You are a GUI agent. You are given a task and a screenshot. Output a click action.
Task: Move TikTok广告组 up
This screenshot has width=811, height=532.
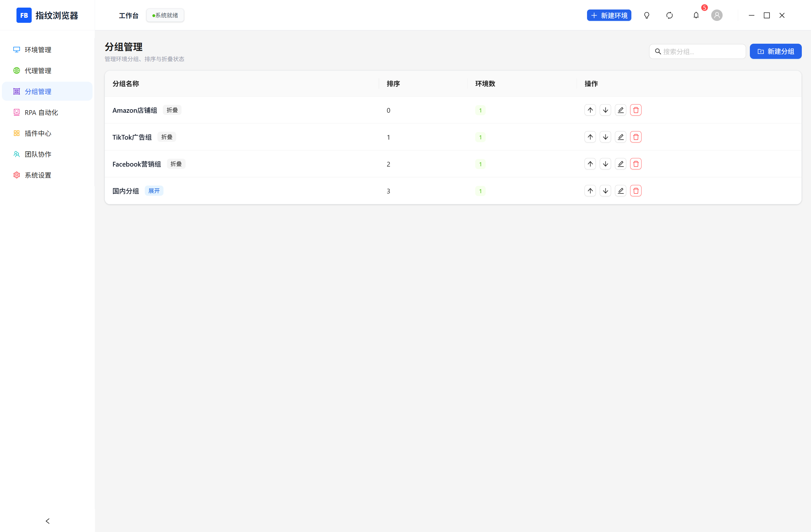[590, 137]
